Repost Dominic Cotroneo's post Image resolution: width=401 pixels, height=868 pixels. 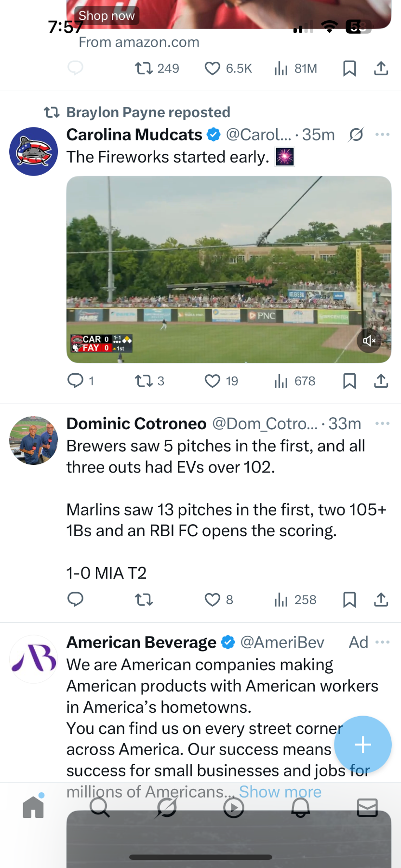144,599
